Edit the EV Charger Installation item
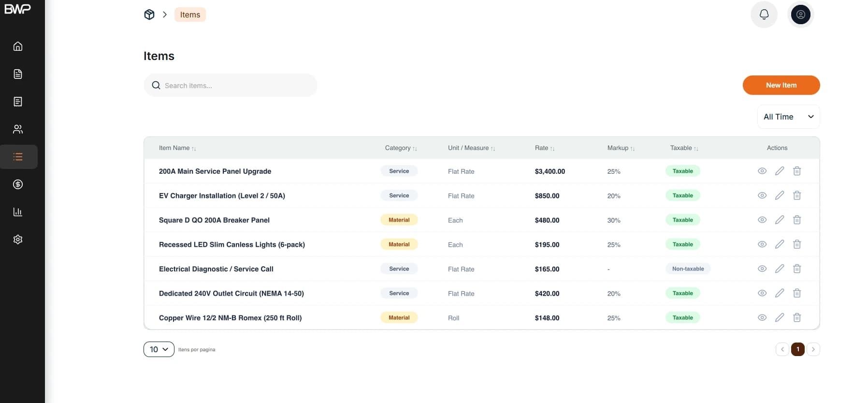This screenshot has height=403, width=868. point(780,195)
